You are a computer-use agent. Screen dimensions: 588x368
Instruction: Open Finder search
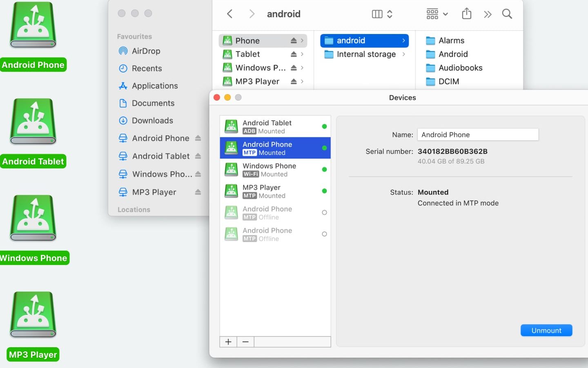point(507,14)
